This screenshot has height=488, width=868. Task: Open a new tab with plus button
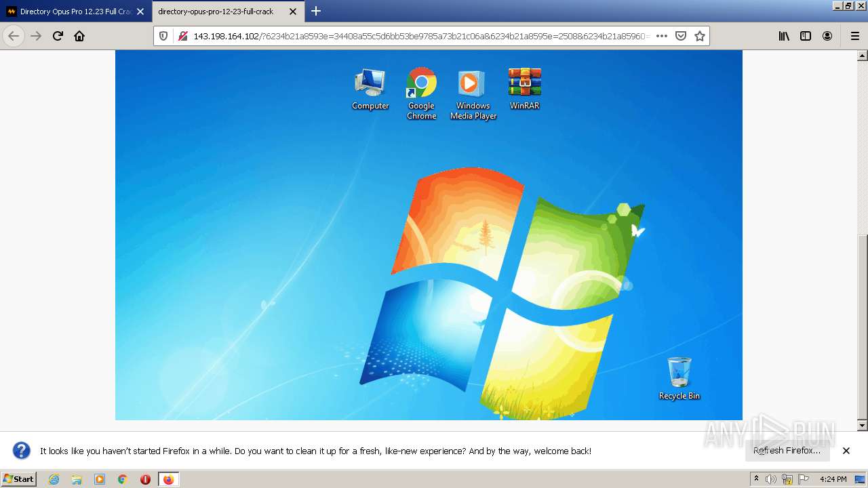pos(316,12)
